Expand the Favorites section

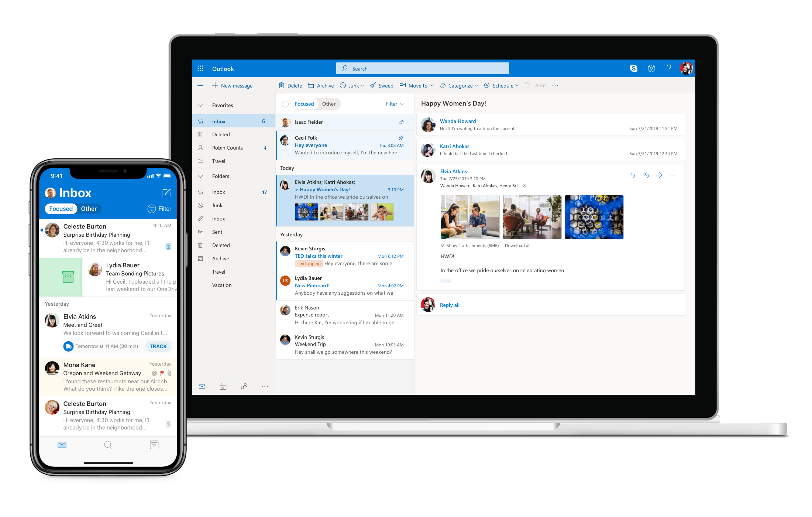point(201,105)
